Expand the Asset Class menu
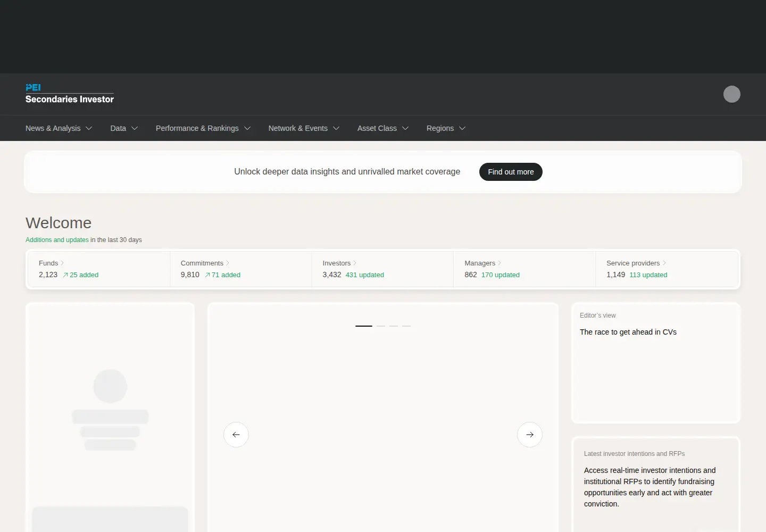This screenshot has height=532, width=766. [383, 128]
